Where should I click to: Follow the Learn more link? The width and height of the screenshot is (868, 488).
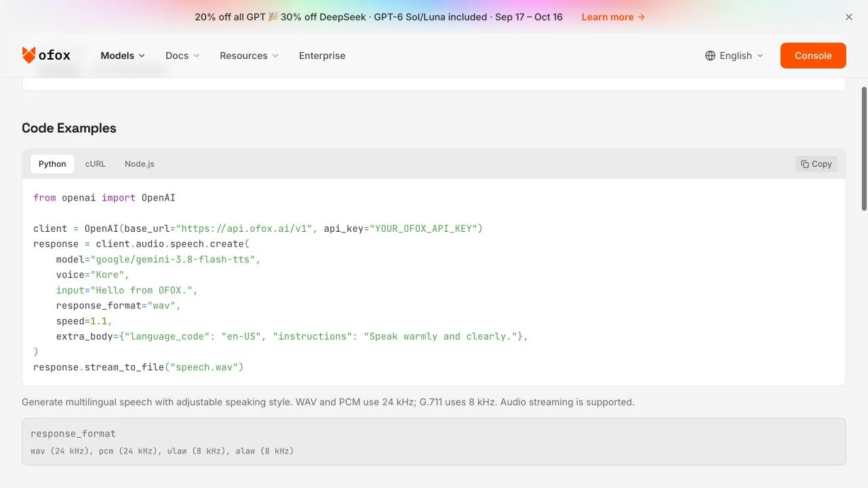(x=613, y=17)
